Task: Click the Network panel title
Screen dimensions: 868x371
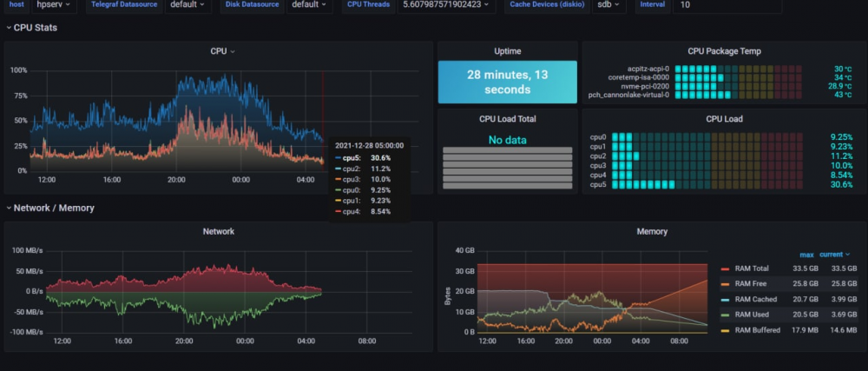Action: click(x=219, y=231)
